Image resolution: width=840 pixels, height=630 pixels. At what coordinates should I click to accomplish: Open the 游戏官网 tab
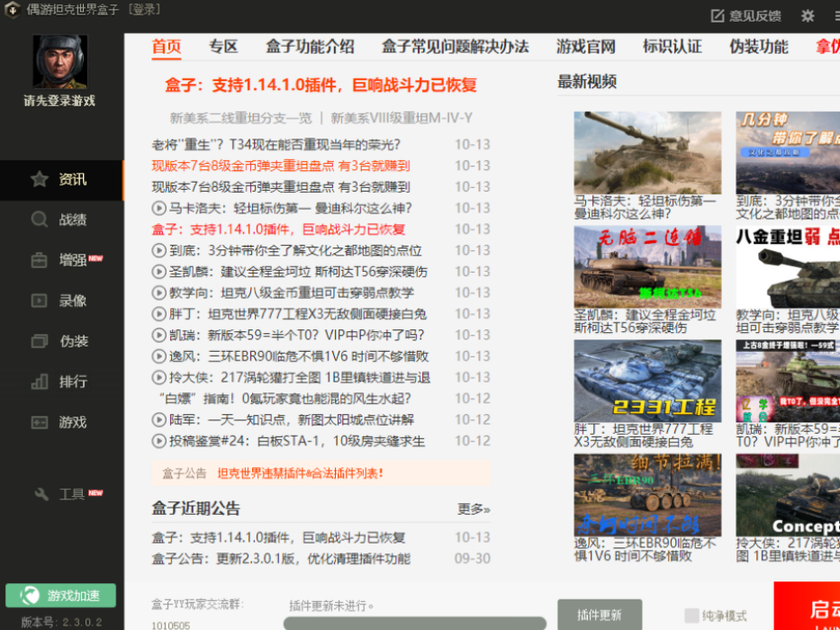tap(585, 47)
